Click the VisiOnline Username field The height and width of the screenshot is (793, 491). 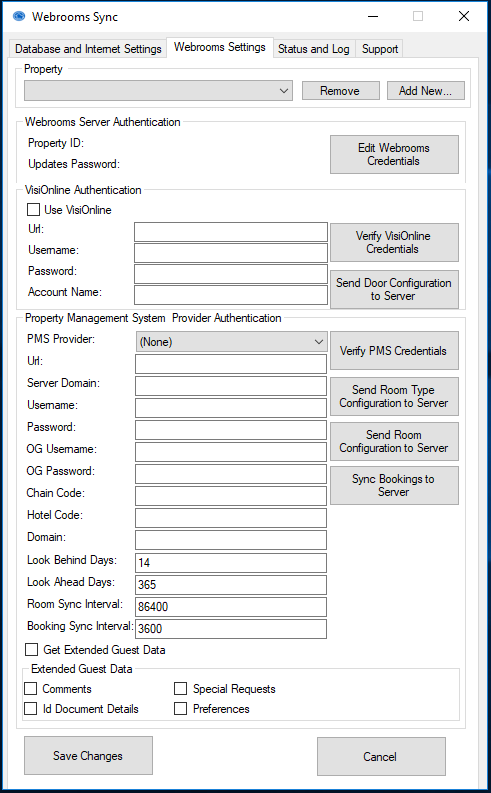coord(231,253)
